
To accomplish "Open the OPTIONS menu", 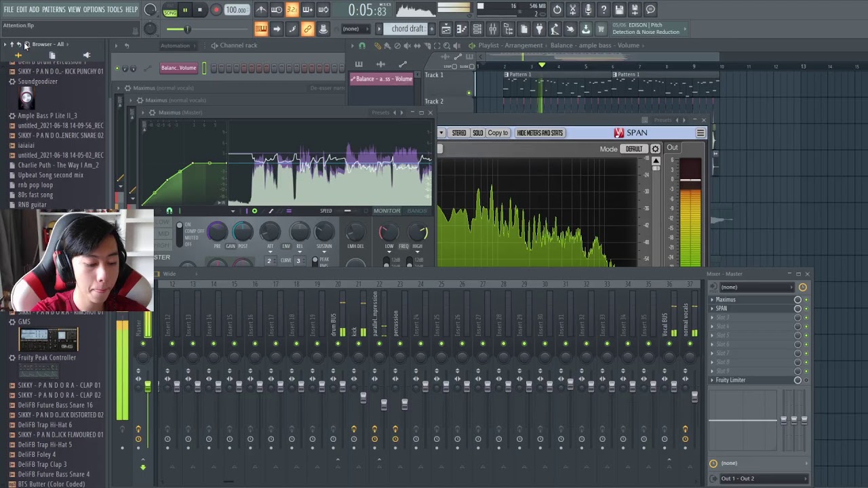I will (94, 9).
